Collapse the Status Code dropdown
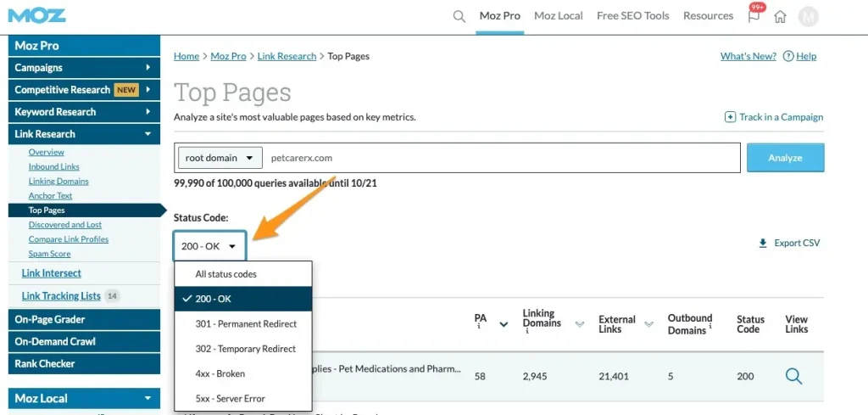The width and height of the screenshot is (868, 415). pyautogui.click(x=209, y=246)
